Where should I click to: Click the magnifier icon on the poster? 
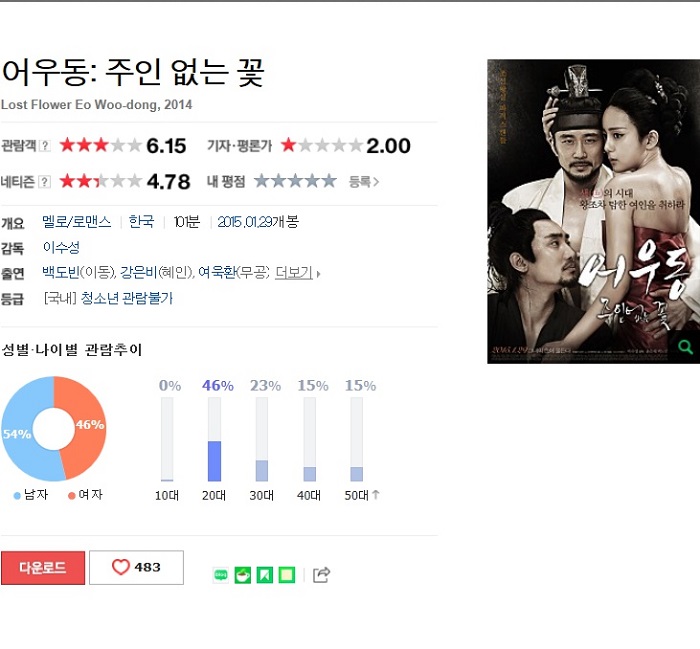685,346
